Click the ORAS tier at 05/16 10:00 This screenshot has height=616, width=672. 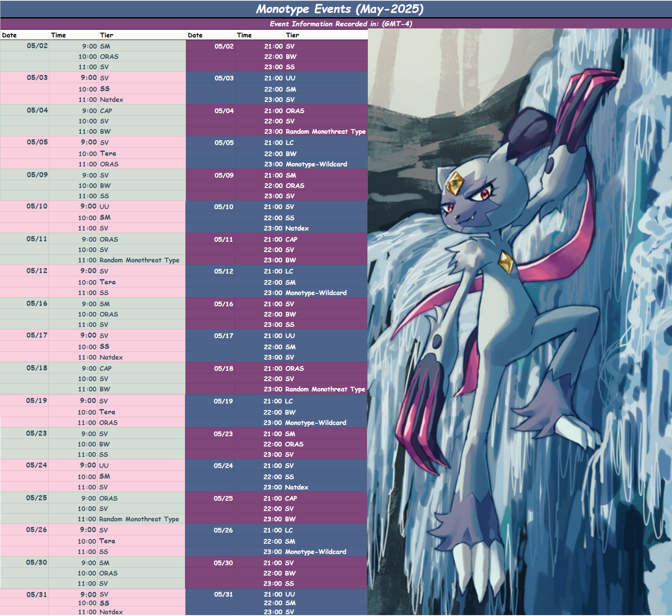109,314
